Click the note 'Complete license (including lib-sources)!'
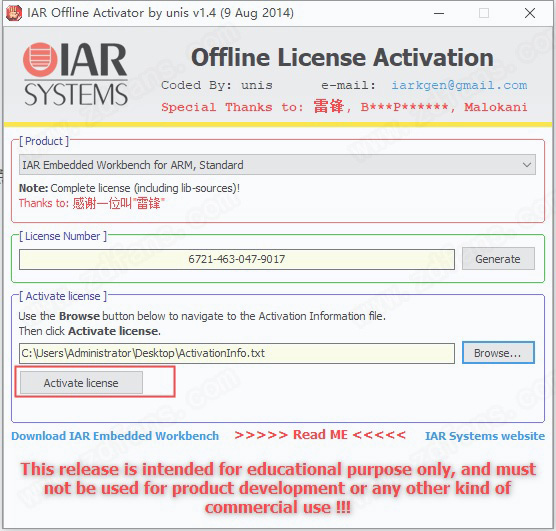556x531 pixels. (145, 188)
